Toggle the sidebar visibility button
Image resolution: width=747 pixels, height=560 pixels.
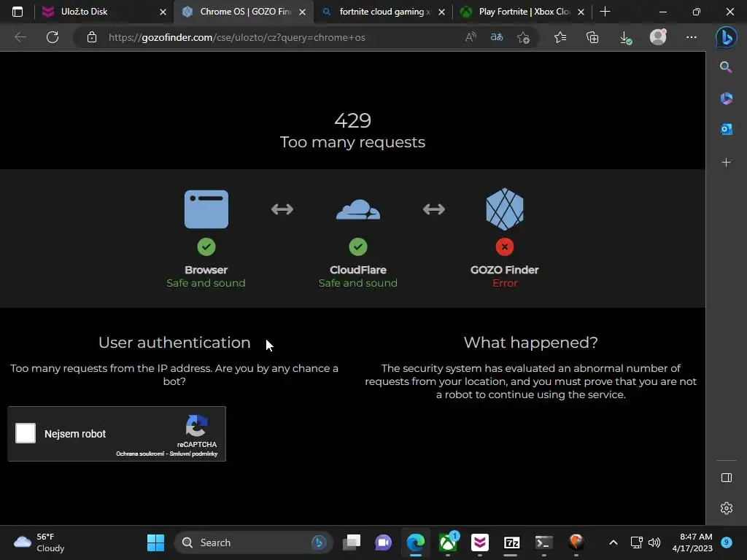coord(726,478)
